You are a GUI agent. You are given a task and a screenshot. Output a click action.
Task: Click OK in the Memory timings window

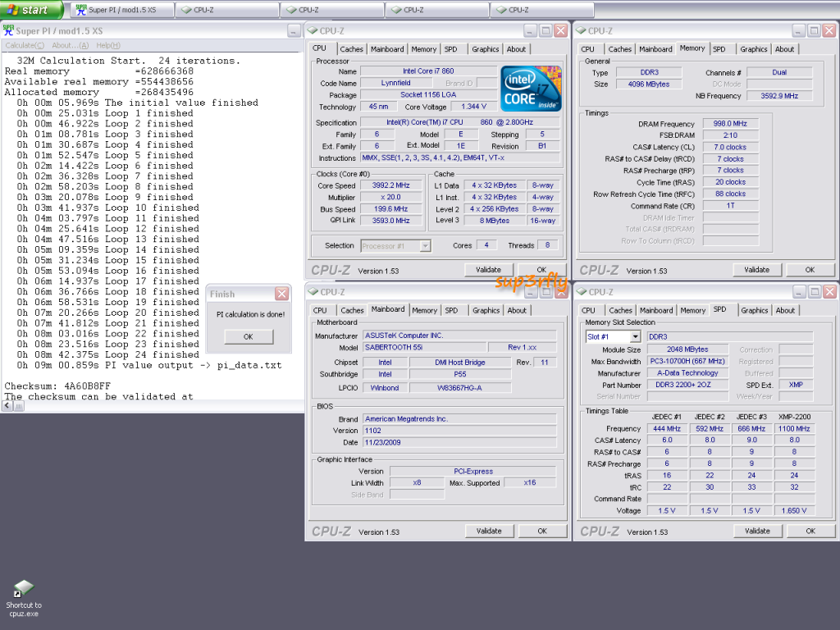point(809,270)
